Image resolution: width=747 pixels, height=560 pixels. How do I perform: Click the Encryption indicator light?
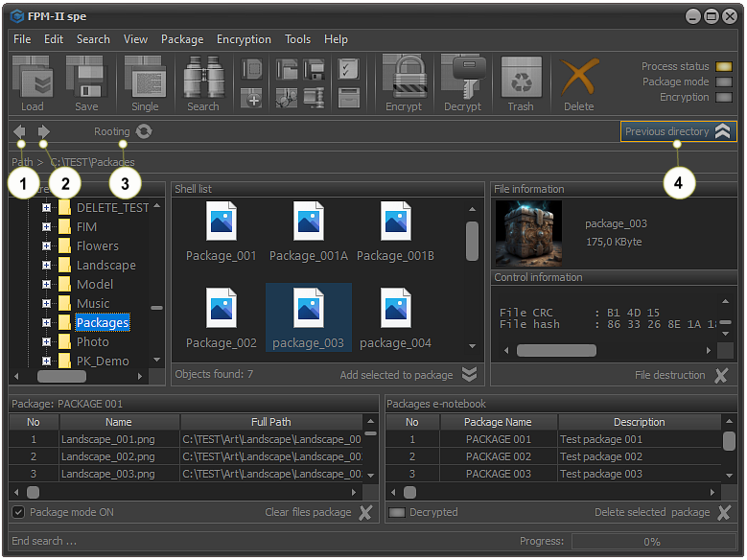point(724,97)
